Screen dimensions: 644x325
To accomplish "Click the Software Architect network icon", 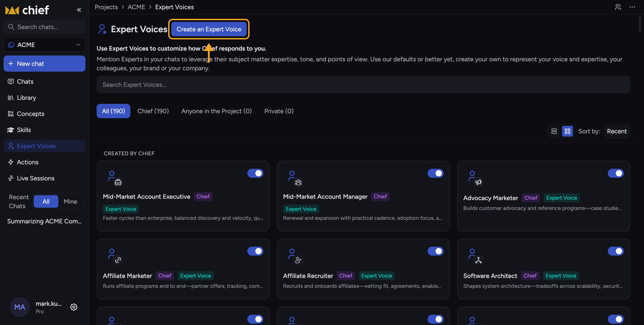I will pyautogui.click(x=478, y=260).
